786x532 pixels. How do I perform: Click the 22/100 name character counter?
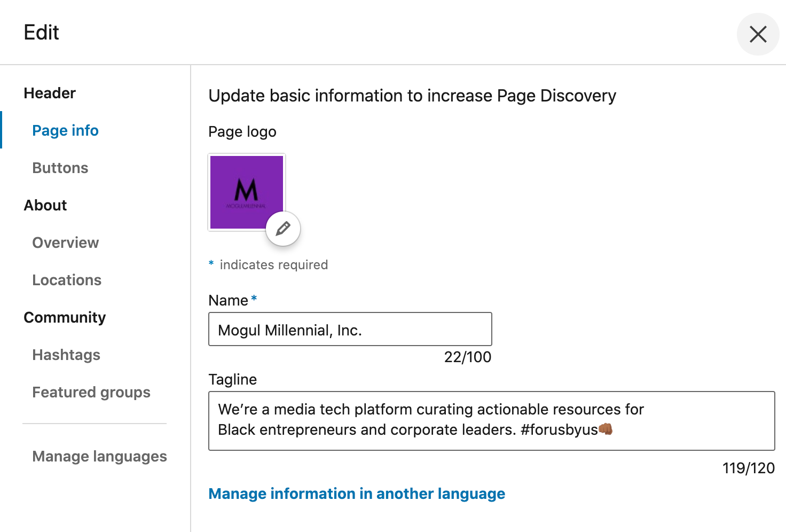[x=467, y=357]
